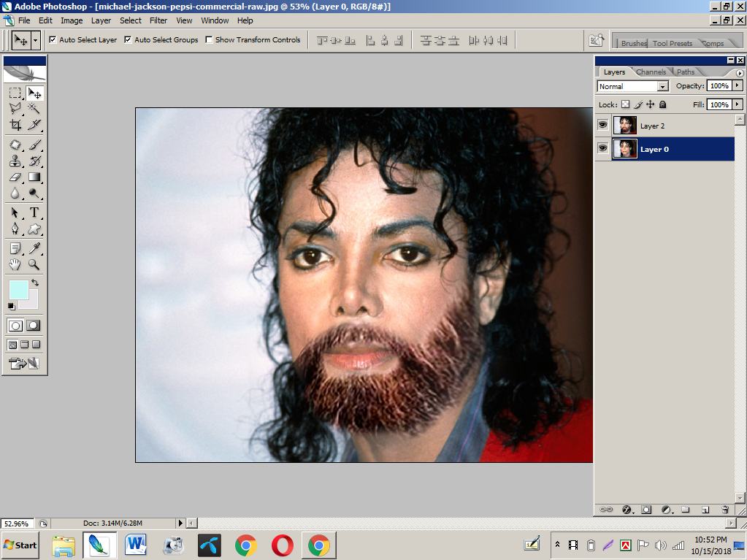
Task: Open the Brushes palette tab
Action: point(634,43)
